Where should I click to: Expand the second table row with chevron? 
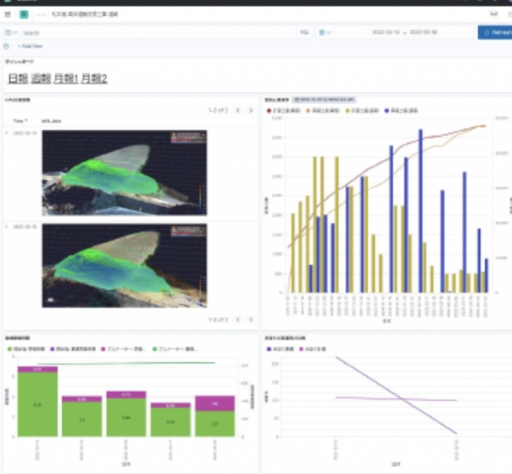(x=7, y=227)
